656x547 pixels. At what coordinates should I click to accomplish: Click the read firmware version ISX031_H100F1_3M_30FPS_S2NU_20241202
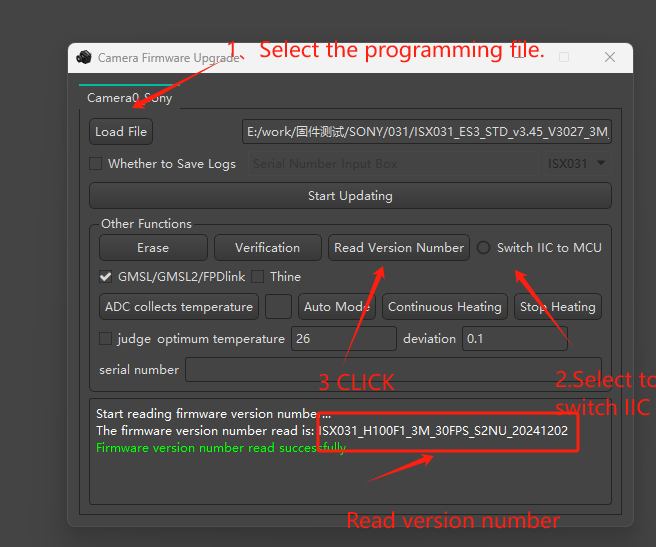click(x=443, y=431)
